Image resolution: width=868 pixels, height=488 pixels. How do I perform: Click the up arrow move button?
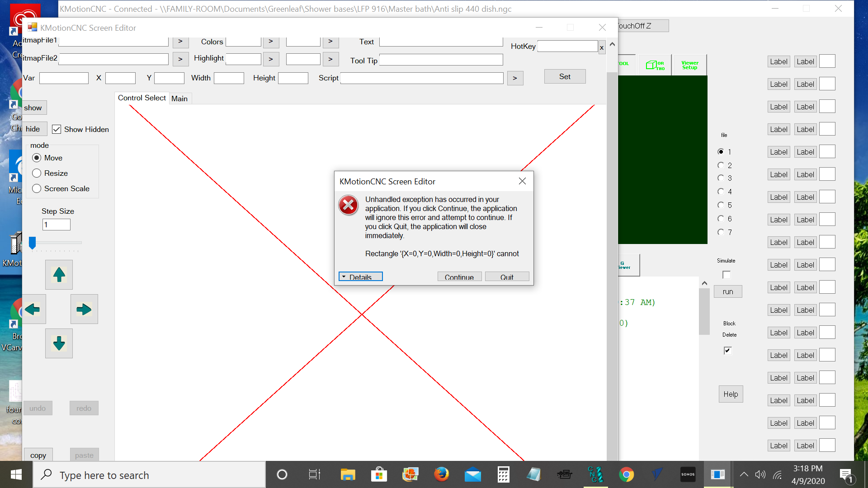(x=59, y=274)
